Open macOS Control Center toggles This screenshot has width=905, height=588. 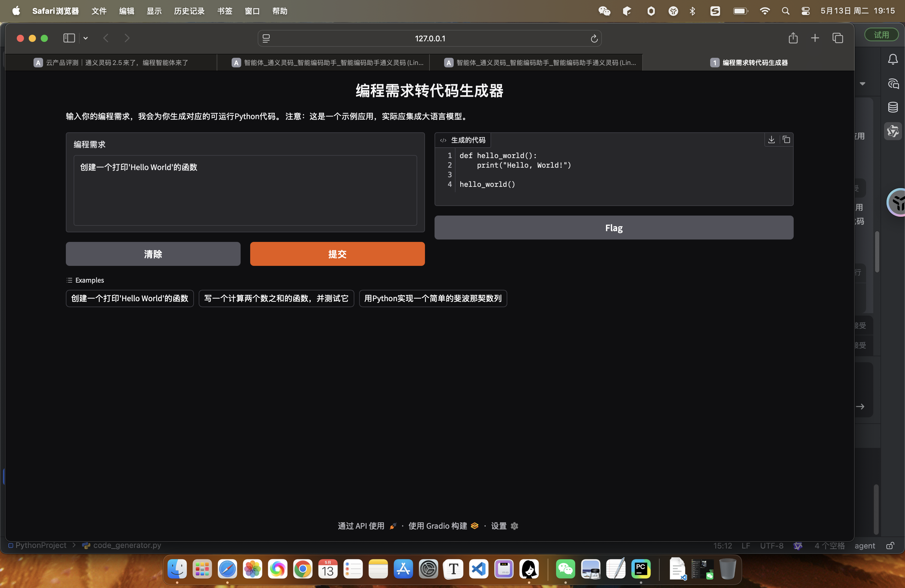[805, 11]
